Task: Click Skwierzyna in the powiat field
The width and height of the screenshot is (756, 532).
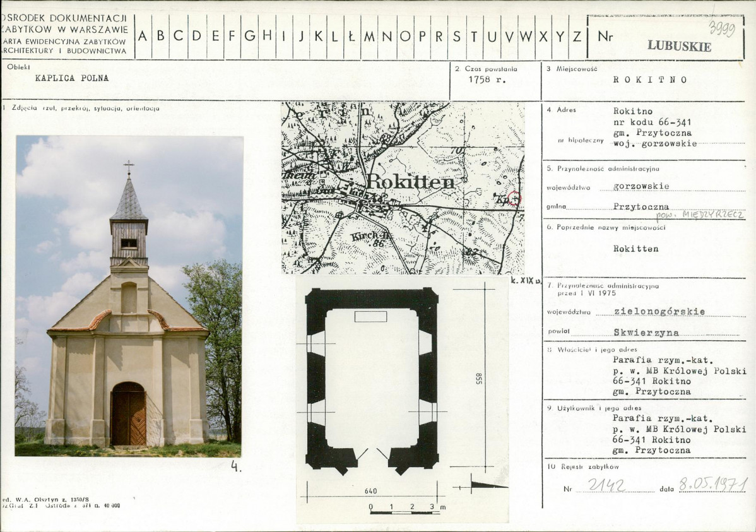Action: coord(646,333)
